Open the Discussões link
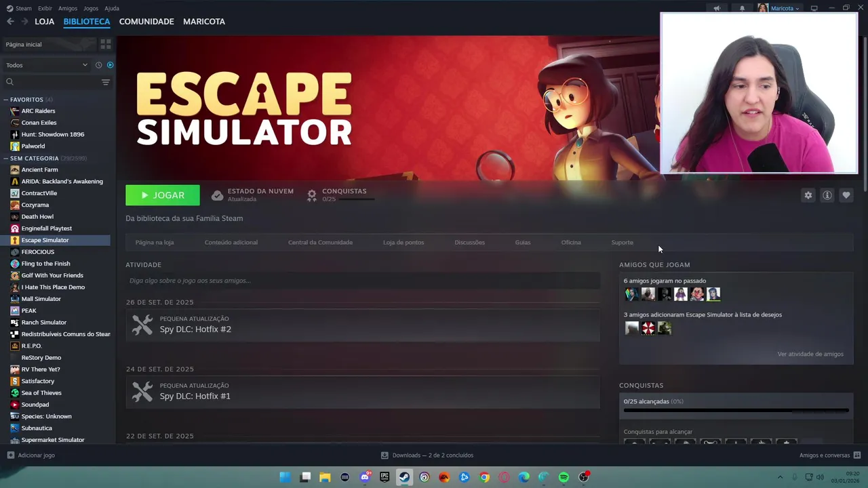The image size is (868, 488). [469, 242]
